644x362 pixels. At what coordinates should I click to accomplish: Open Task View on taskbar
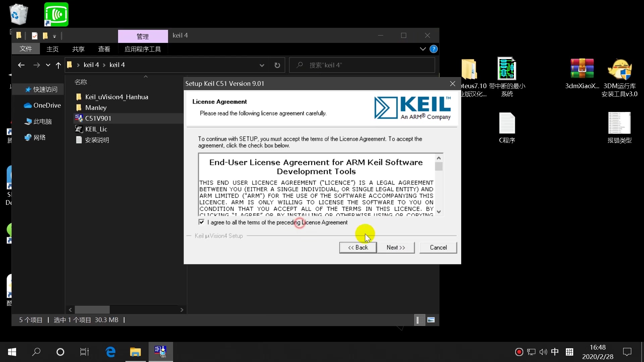tap(85, 352)
